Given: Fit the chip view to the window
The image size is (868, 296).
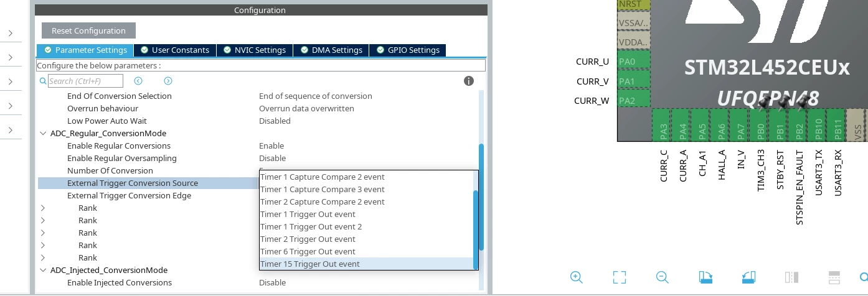Looking at the screenshot, I should coord(619,277).
